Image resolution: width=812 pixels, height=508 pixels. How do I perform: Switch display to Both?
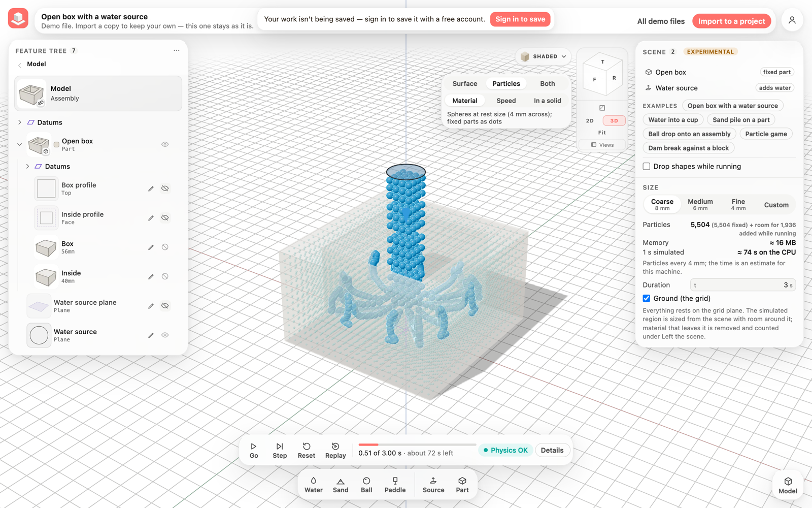coord(547,84)
